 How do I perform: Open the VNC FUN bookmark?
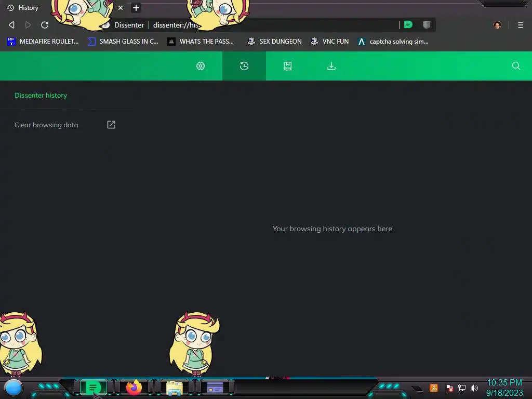pos(330,42)
